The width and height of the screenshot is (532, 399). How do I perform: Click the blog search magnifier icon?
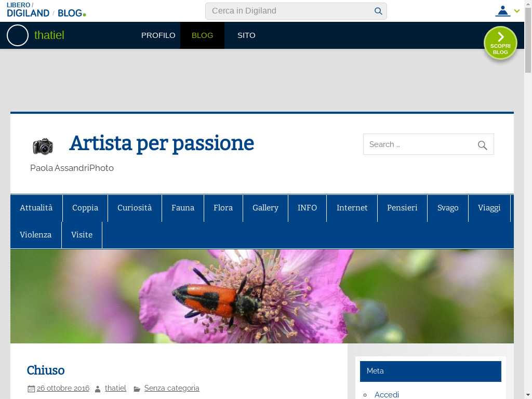click(482, 145)
